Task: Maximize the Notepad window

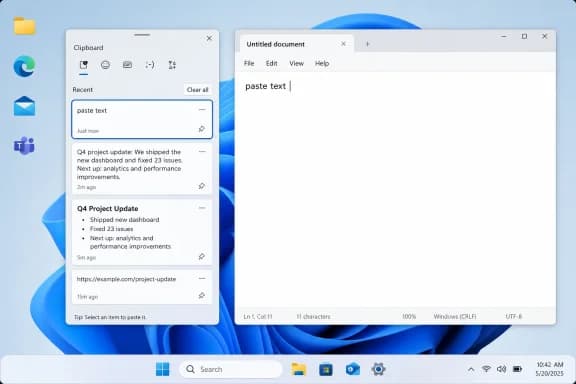Action: click(x=524, y=36)
